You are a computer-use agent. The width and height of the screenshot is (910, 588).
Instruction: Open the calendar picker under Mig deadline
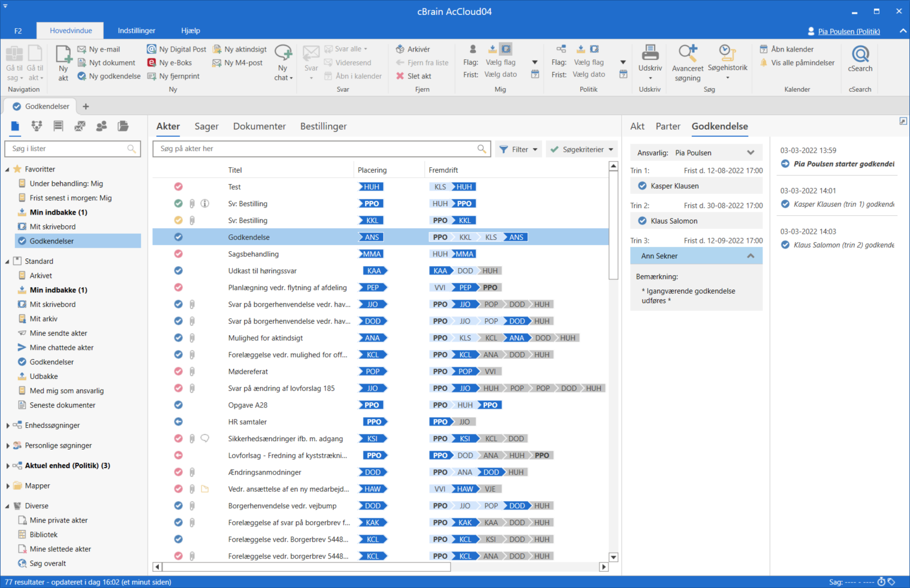click(x=535, y=74)
